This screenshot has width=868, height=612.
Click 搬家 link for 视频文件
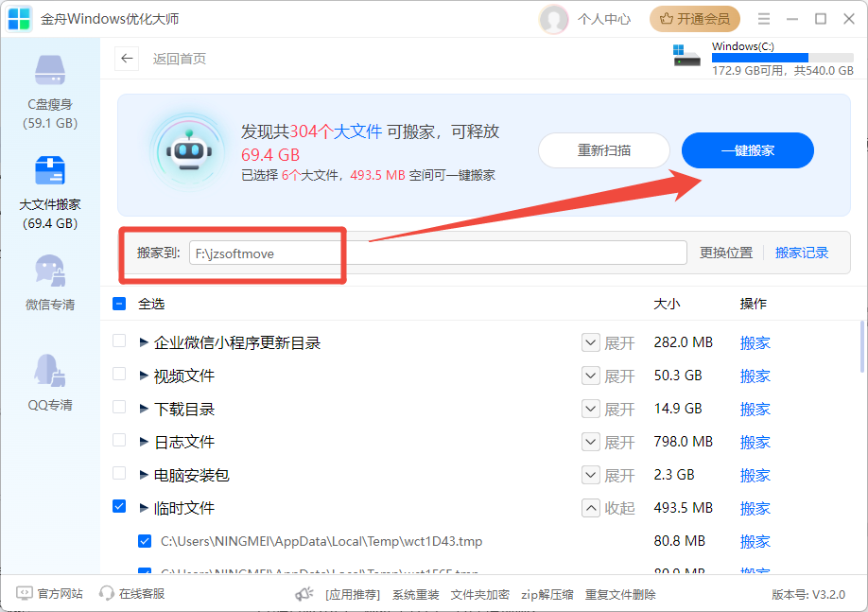(x=755, y=376)
